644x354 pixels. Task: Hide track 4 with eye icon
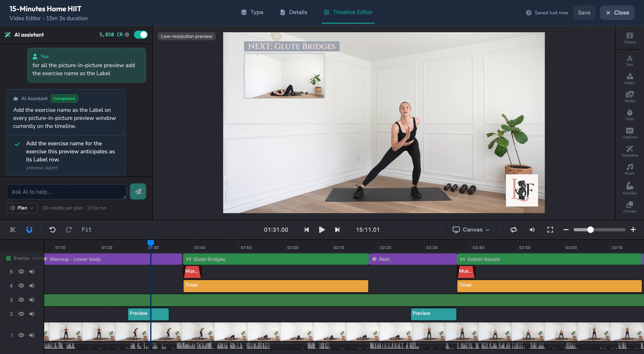point(21,286)
